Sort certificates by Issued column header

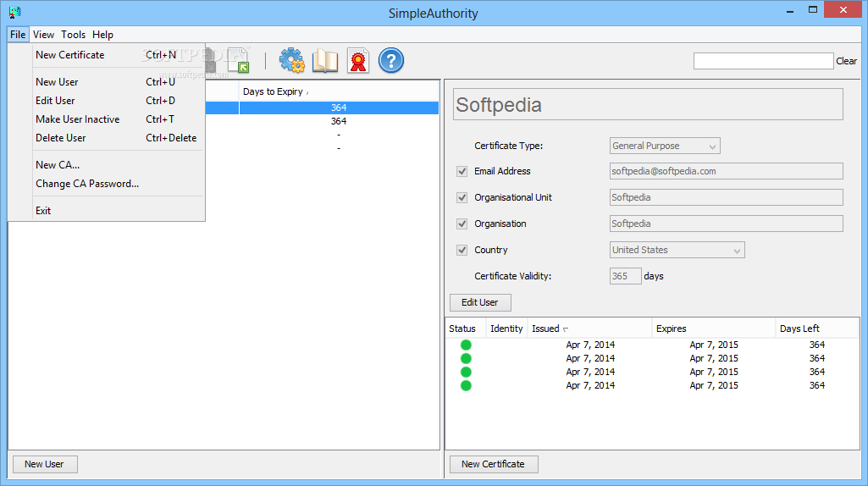pyautogui.click(x=589, y=329)
